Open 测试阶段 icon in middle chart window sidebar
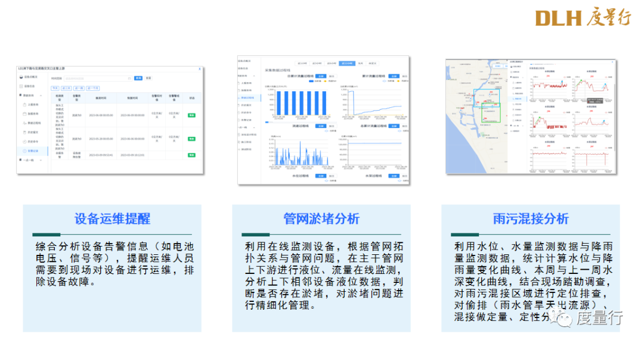644x346 pixels. pos(239,149)
